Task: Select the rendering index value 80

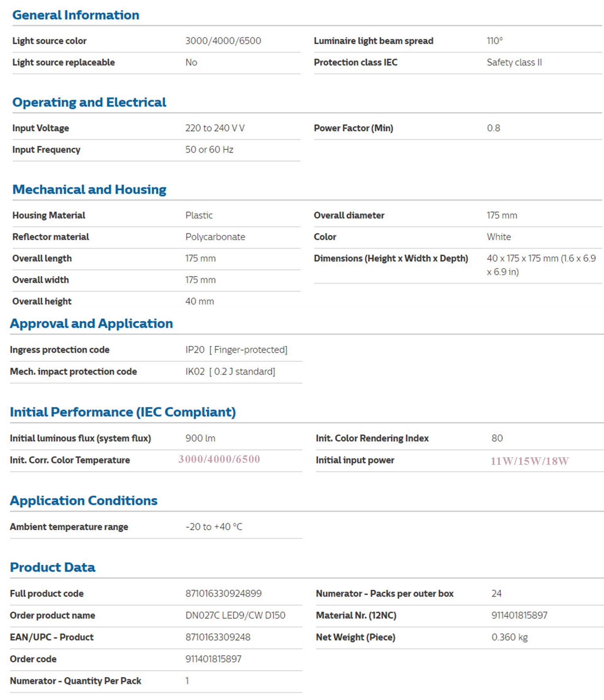Action: [497, 438]
